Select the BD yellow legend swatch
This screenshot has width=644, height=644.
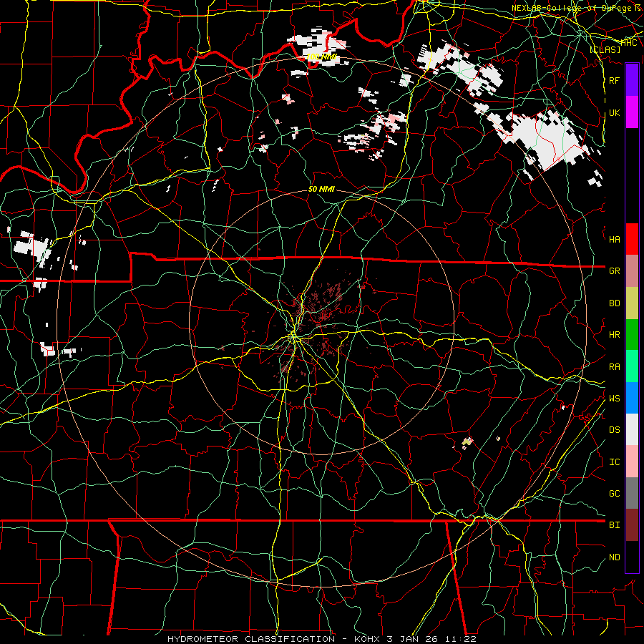[x=632, y=303]
